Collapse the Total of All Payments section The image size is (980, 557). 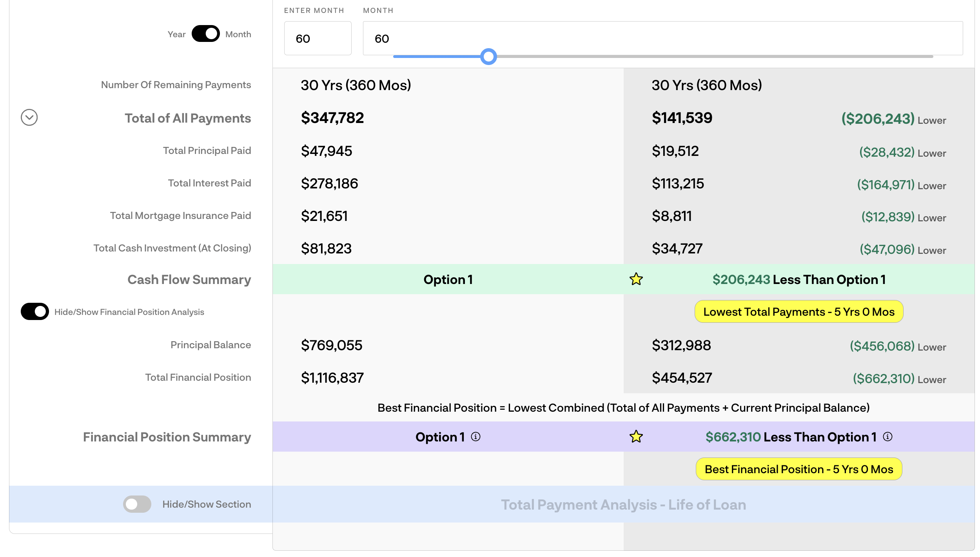pyautogui.click(x=29, y=118)
